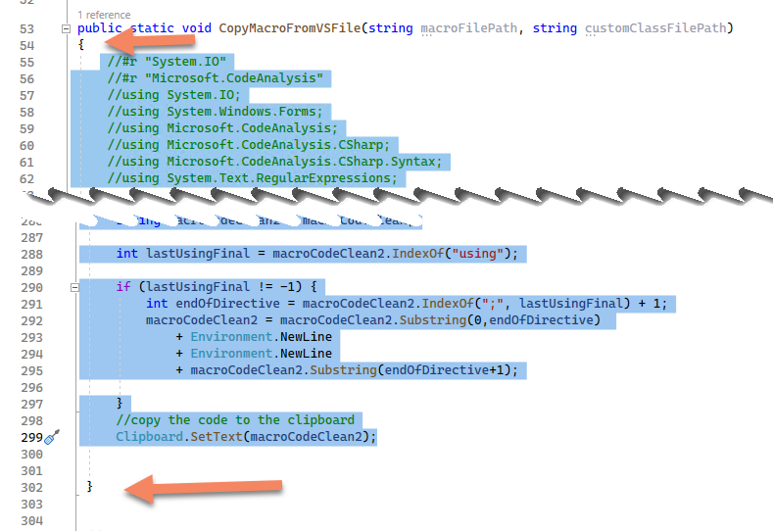Collapse the if (lastUsingFinal != -1) block
The width and height of the screenshot is (773, 532).
pos(75,287)
